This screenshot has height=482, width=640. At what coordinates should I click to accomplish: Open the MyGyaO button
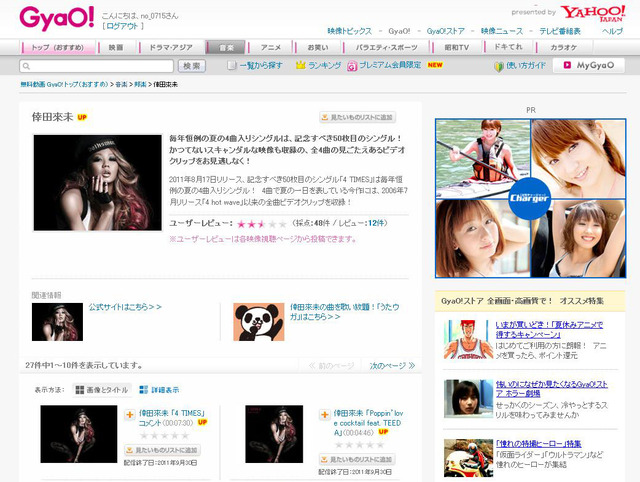589,65
